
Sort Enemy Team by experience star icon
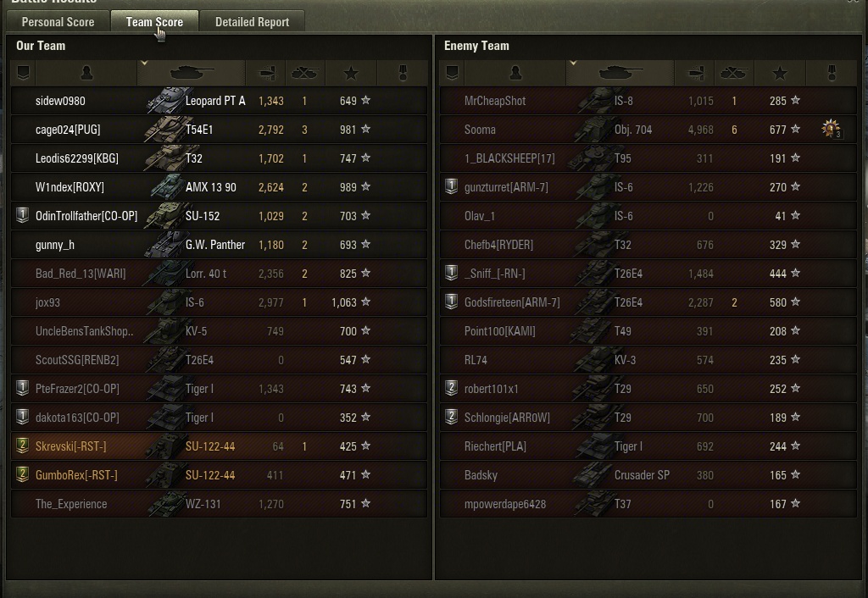(779, 73)
